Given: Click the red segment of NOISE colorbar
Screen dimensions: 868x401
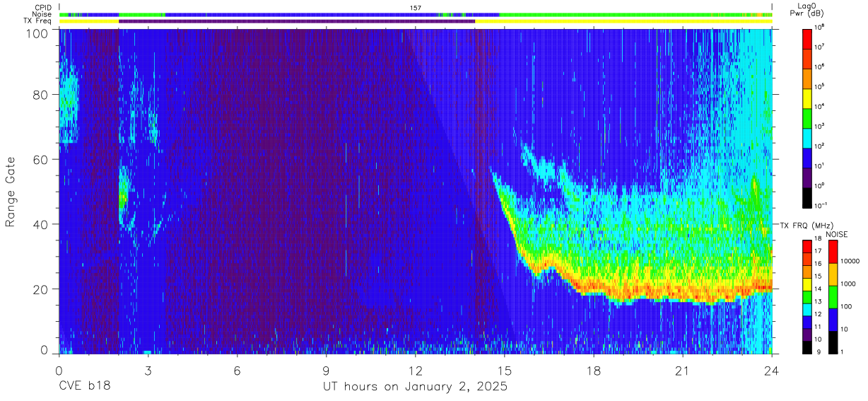Looking at the screenshot, I should [x=833, y=252].
